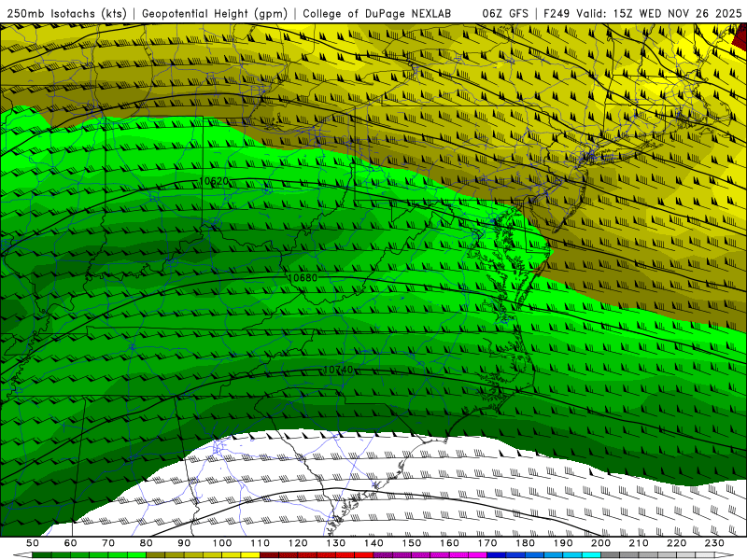This screenshot has width=747, height=560.
Task: Click the legend value 210
Action: [x=639, y=543]
